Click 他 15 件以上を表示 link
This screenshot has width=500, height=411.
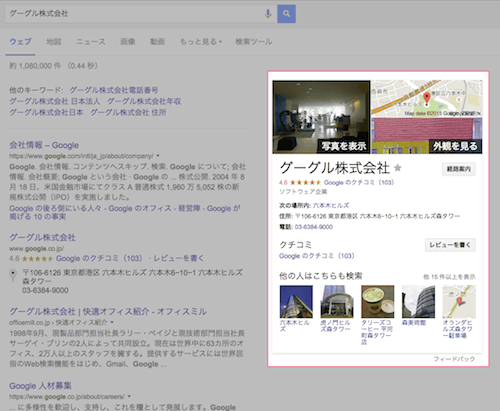[449, 277]
